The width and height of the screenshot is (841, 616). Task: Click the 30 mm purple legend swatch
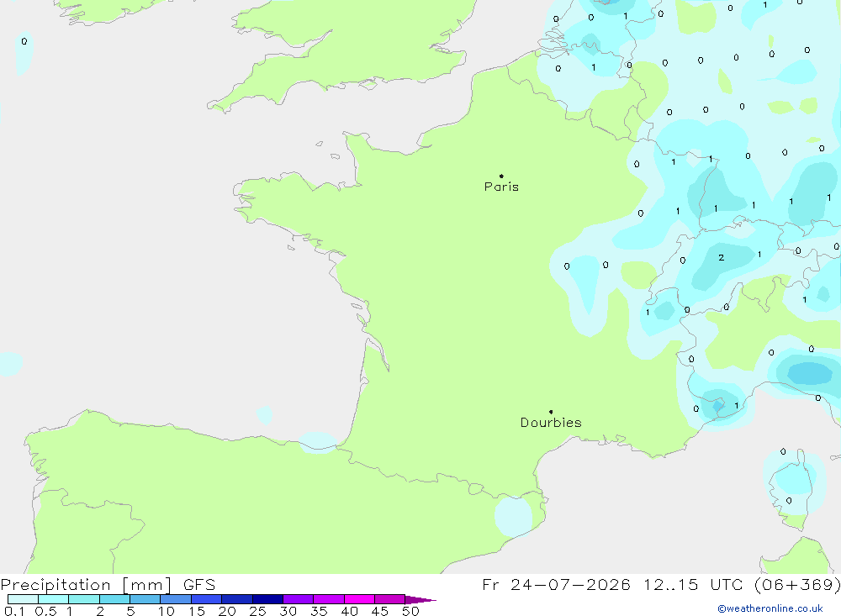click(298, 599)
